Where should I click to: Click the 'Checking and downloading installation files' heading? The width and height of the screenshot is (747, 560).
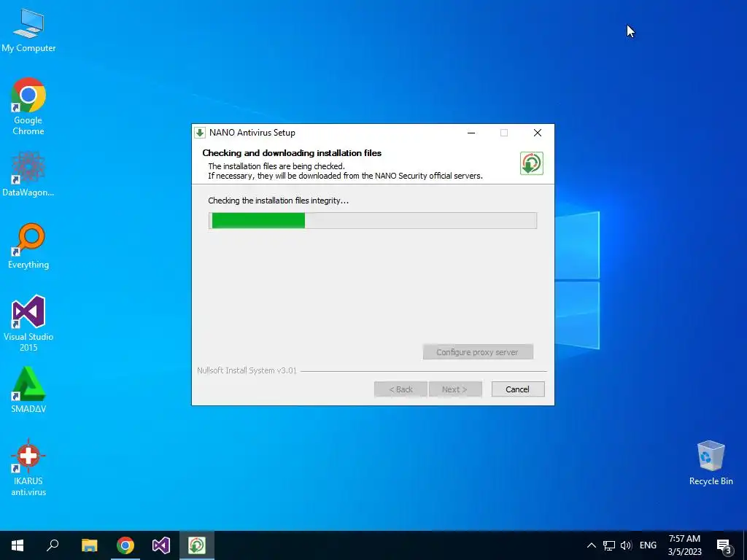(292, 153)
